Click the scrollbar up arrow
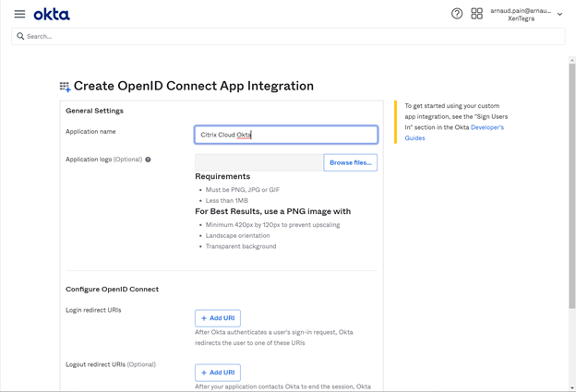The width and height of the screenshot is (576, 392). tap(572, 60)
